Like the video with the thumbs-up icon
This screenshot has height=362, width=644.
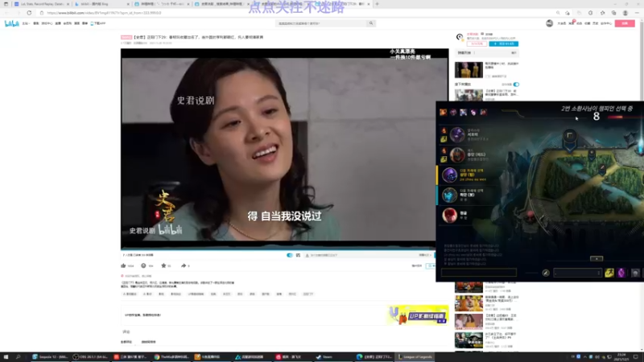click(x=123, y=265)
